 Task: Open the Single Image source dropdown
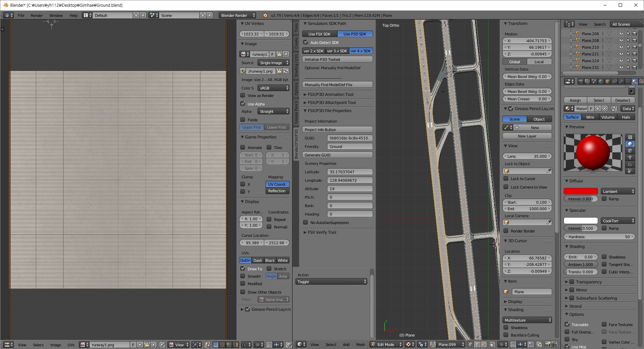(x=273, y=63)
